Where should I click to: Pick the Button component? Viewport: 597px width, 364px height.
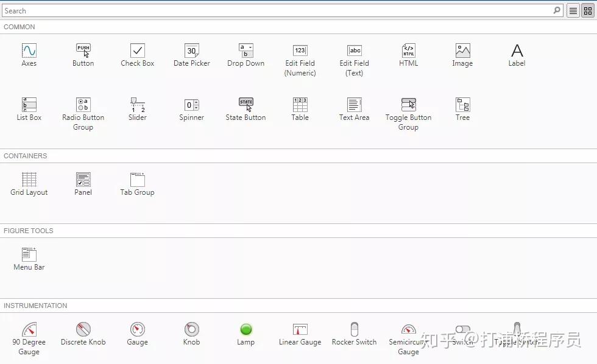[83, 55]
